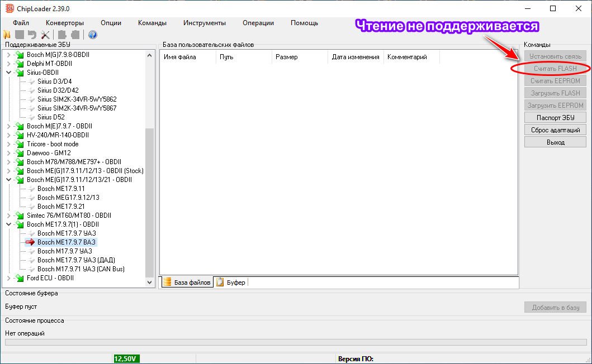Click the Размер column header
592x364 pixels.
286,57
